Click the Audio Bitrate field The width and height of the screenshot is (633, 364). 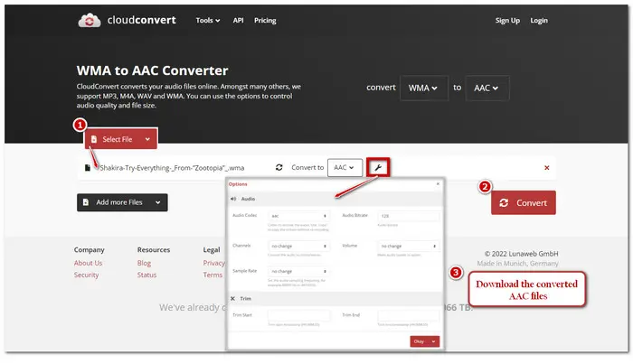[x=409, y=216]
